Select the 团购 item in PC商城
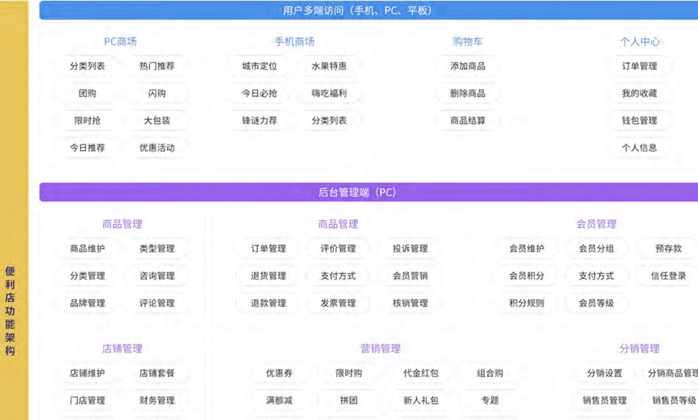This screenshot has width=698, height=420. (x=87, y=93)
